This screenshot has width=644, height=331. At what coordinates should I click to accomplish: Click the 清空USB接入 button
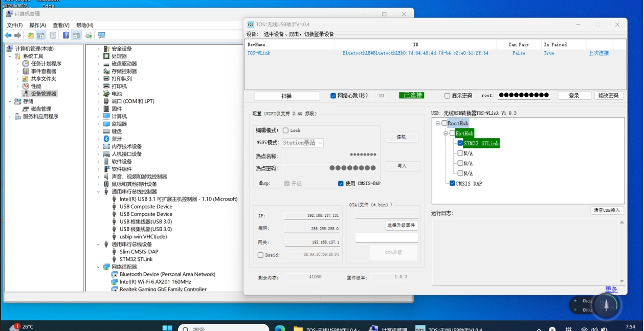[x=607, y=210]
